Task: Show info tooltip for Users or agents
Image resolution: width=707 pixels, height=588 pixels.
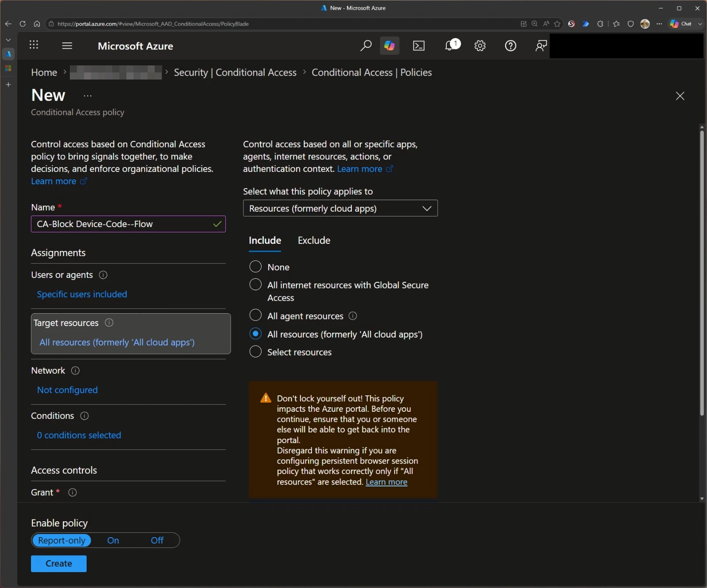Action: coord(103,275)
